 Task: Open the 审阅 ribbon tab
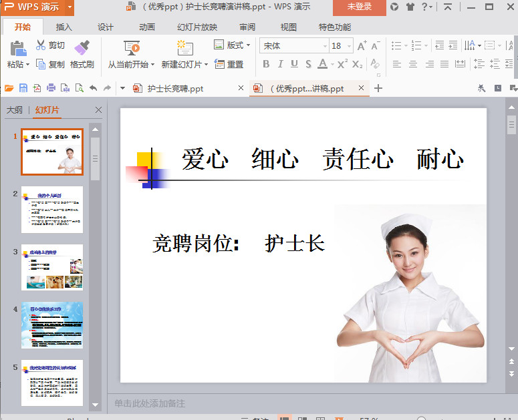(247, 27)
